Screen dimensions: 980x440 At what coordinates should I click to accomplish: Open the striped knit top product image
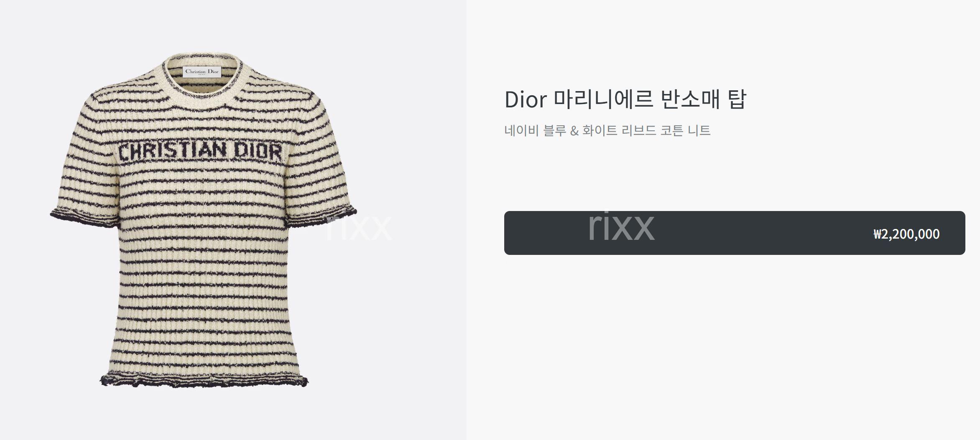[203, 221]
